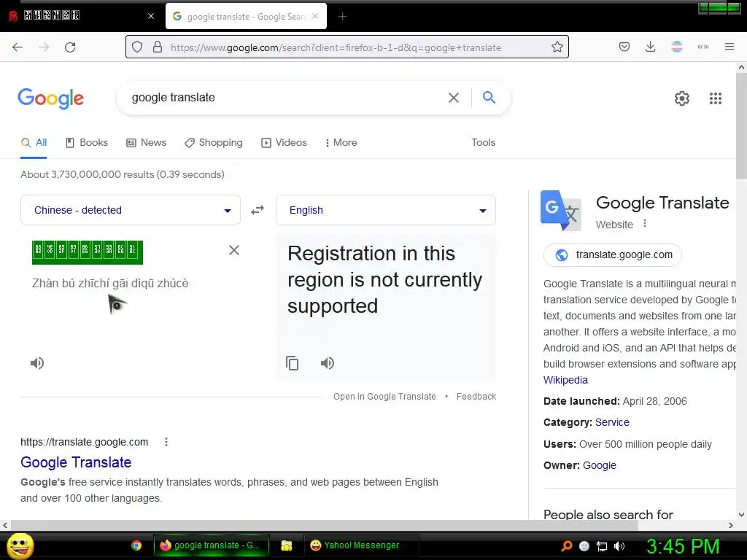Expand the More search categories menu
This screenshot has height=560, width=747.
pos(341,142)
